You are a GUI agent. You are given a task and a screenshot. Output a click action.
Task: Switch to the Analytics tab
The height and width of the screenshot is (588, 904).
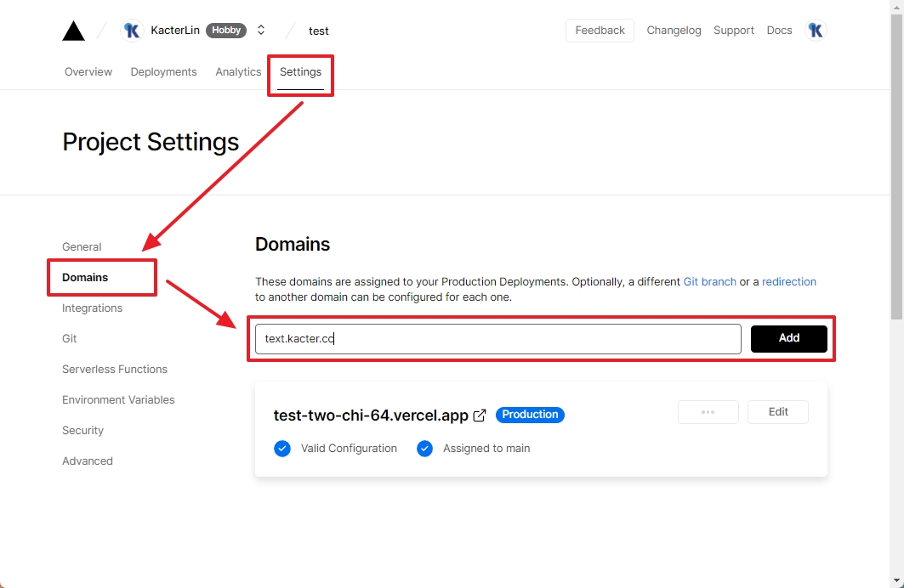point(238,72)
